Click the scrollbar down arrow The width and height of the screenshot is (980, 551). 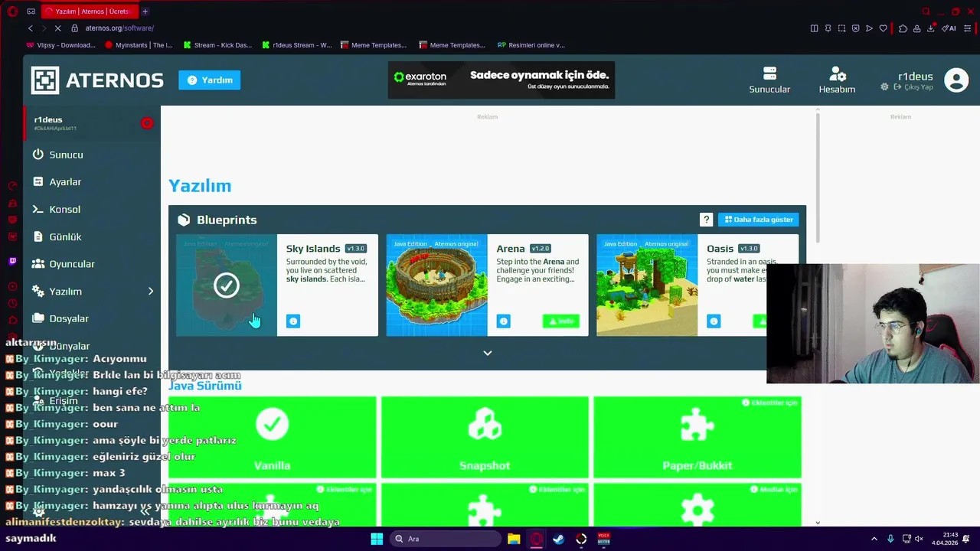tap(818, 523)
